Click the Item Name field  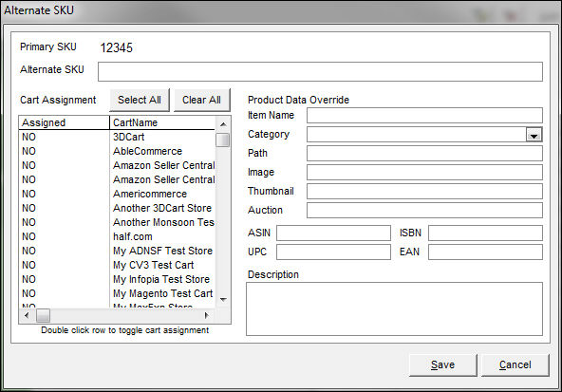(424, 116)
